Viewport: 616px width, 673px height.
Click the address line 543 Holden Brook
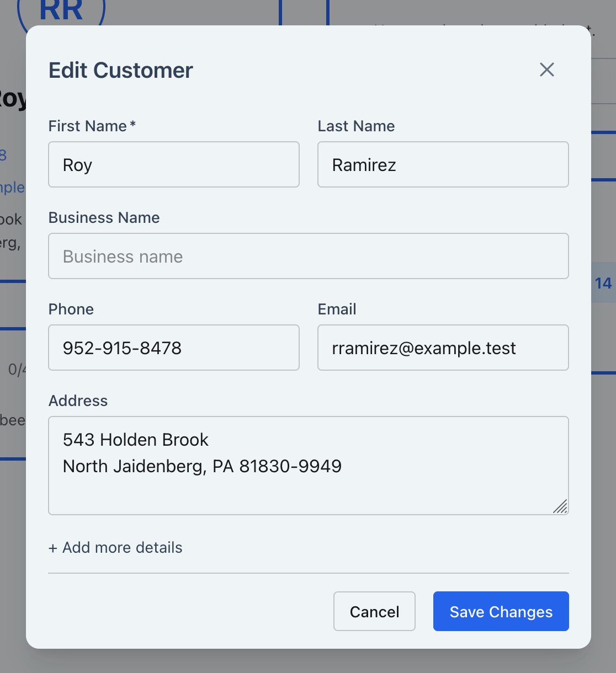pyautogui.click(x=136, y=440)
